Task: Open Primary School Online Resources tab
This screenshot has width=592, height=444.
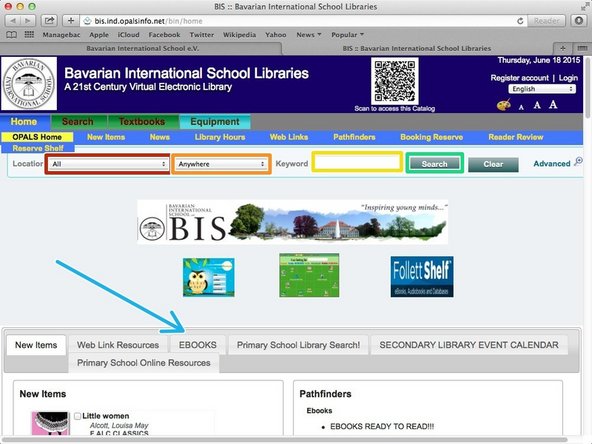Action: [x=144, y=363]
